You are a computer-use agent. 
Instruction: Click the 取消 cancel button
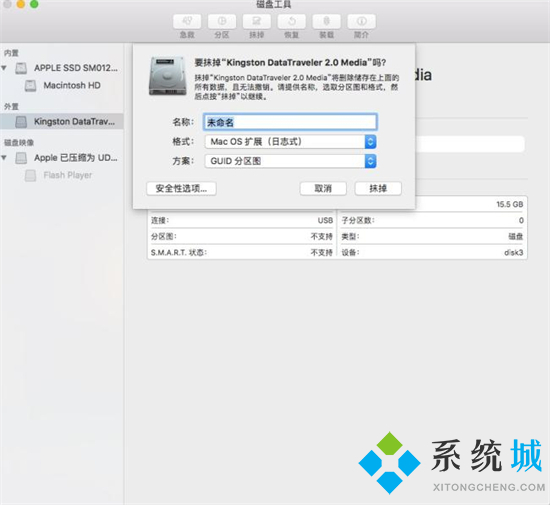coord(323,189)
